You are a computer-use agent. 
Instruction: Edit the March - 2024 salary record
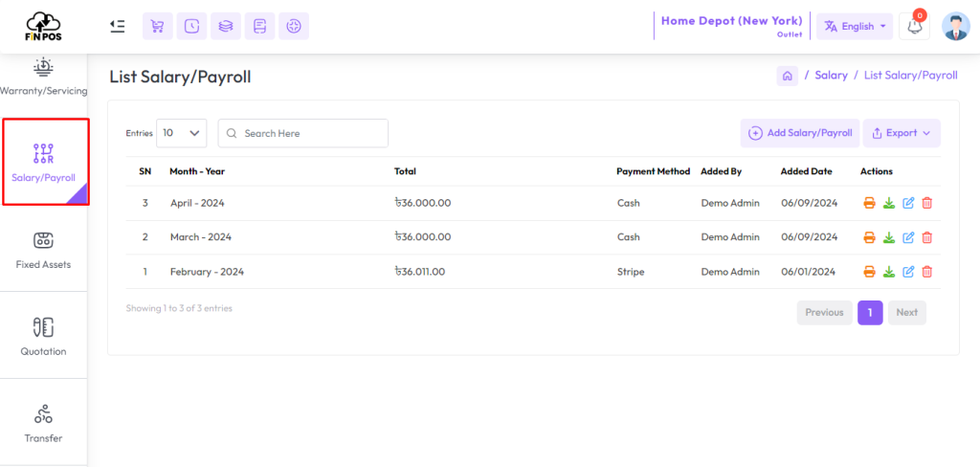click(x=909, y=237)
